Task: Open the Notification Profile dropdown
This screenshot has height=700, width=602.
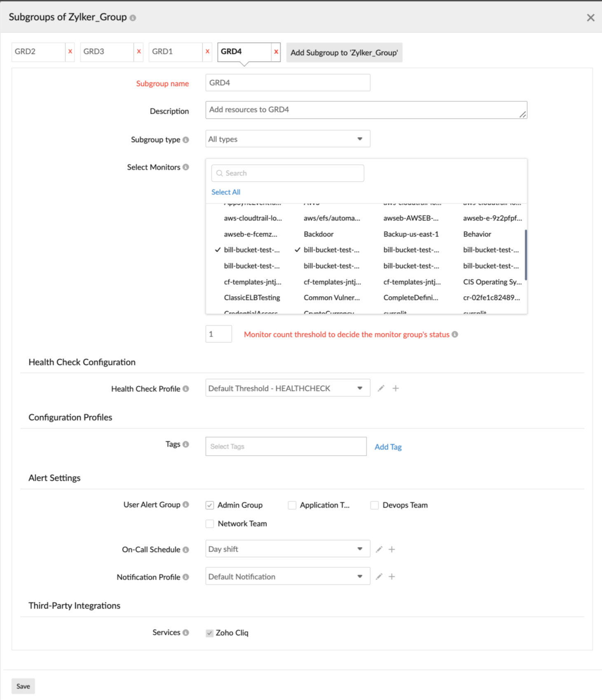Action: point(288,576)
